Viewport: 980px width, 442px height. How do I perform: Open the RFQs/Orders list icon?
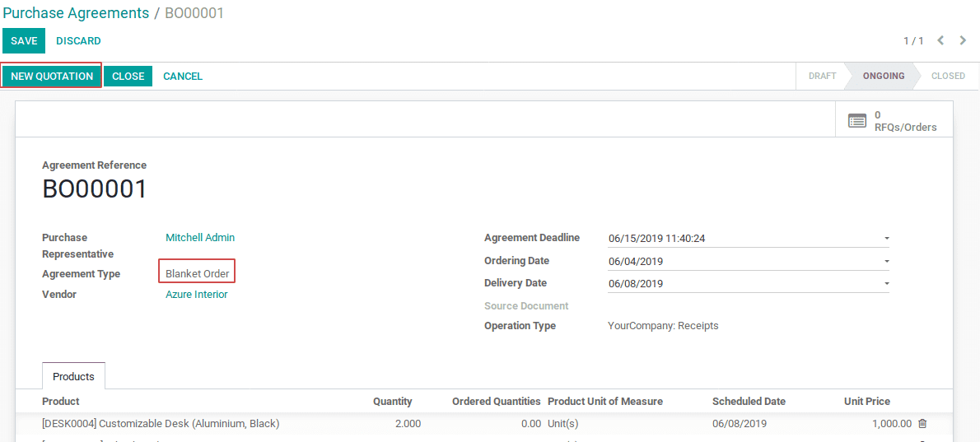tap(856, 120)
